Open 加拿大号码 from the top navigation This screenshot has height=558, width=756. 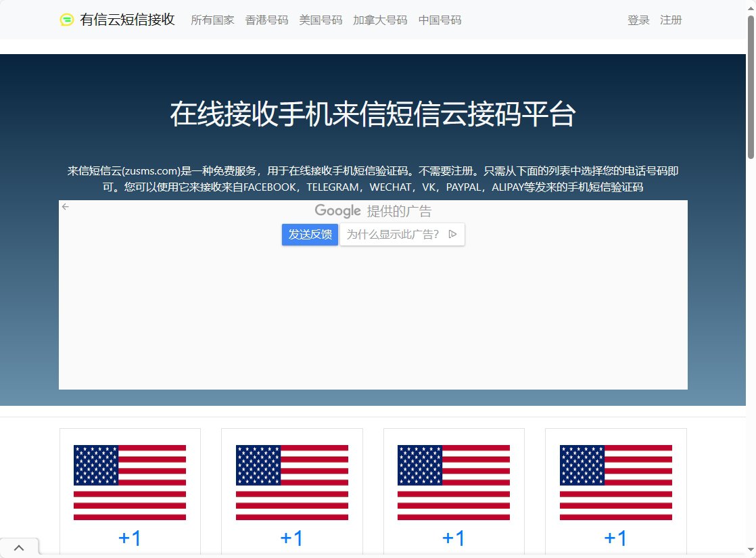coord(380,20)
